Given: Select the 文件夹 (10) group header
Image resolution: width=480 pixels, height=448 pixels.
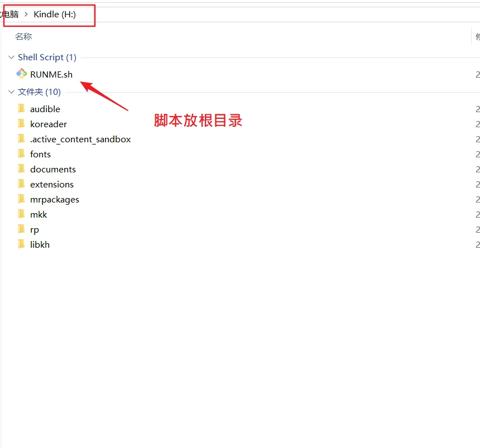Looking at the screenshot, I should [x=39, y=92].
